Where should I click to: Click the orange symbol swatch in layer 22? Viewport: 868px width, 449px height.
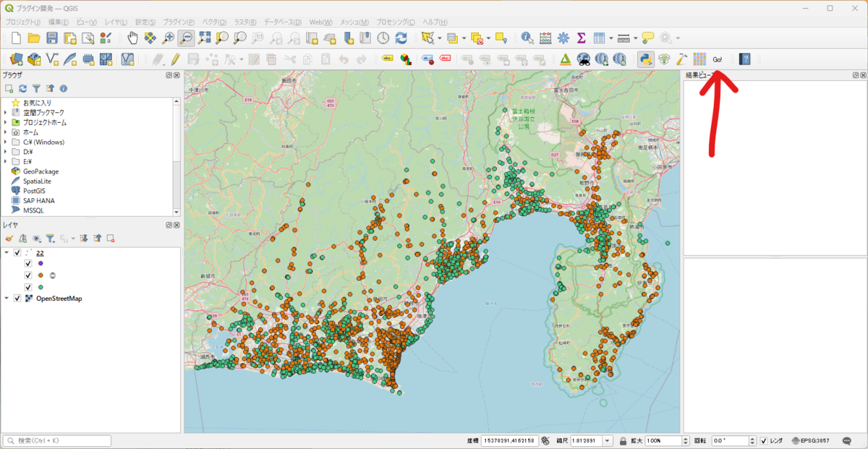click(x=41, y=275)
